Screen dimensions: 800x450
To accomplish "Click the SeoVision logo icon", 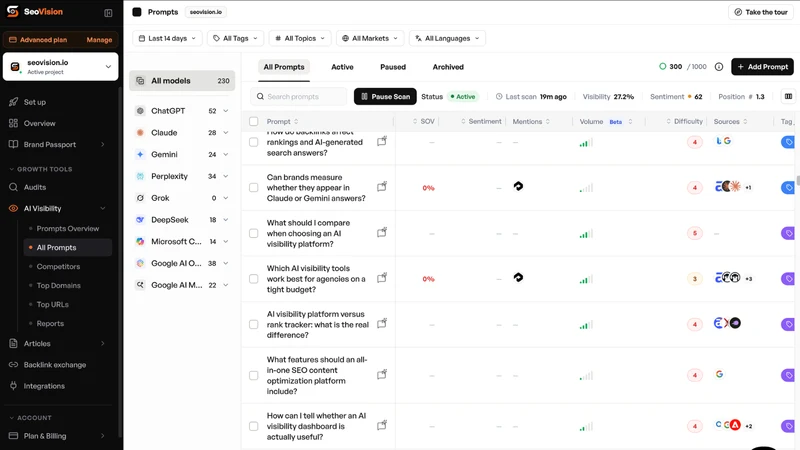I will pos(13,11).
